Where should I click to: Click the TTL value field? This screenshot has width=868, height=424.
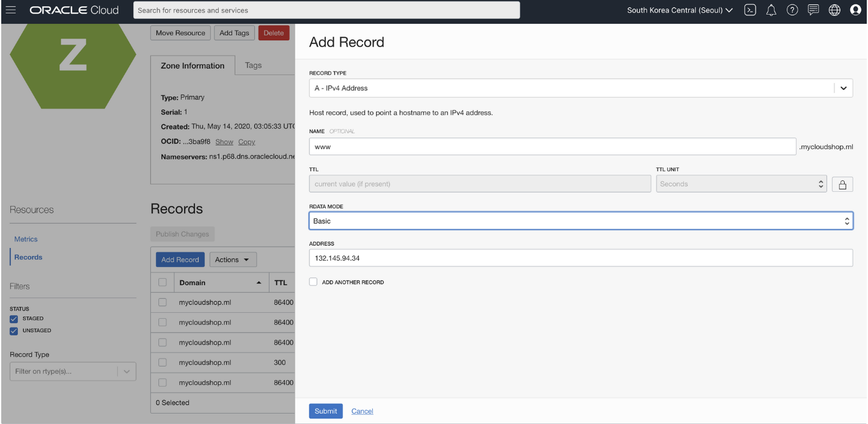[x=480, y=184]
